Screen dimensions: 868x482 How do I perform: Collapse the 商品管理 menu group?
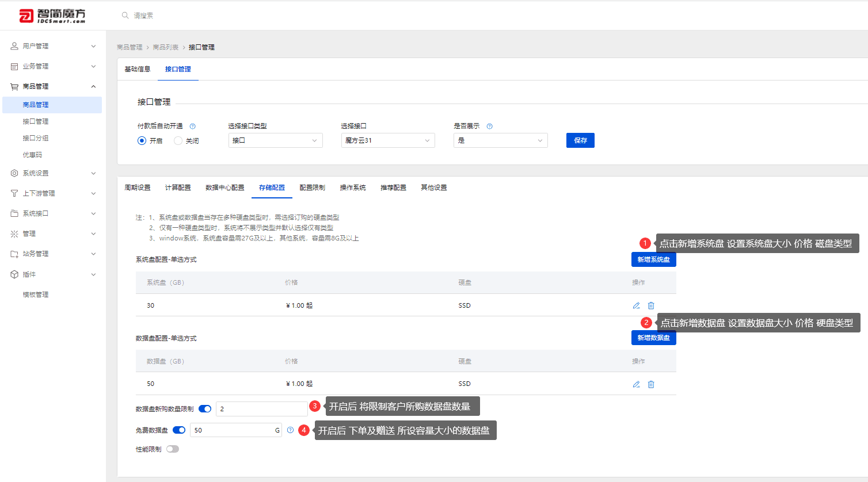coord(93,86)
